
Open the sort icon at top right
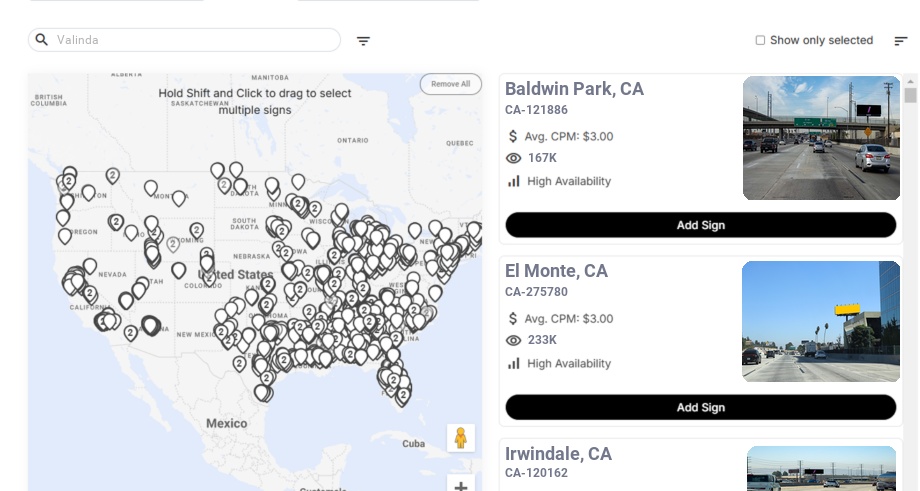click(x=901, y=41)
